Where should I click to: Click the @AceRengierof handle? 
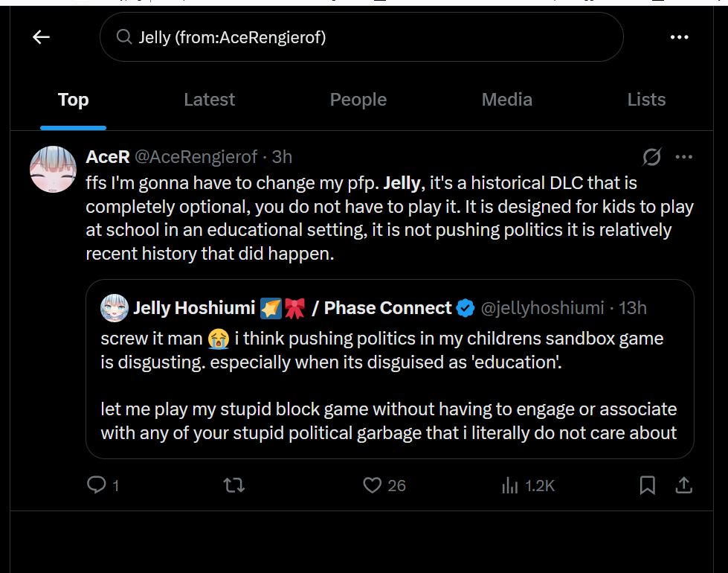pyautogui.click(x=196, y=157)
